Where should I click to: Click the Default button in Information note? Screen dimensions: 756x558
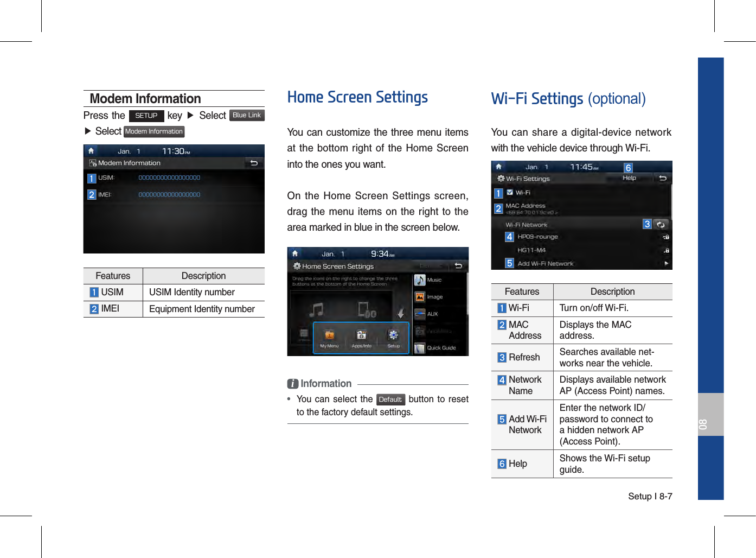pos(390,400)
